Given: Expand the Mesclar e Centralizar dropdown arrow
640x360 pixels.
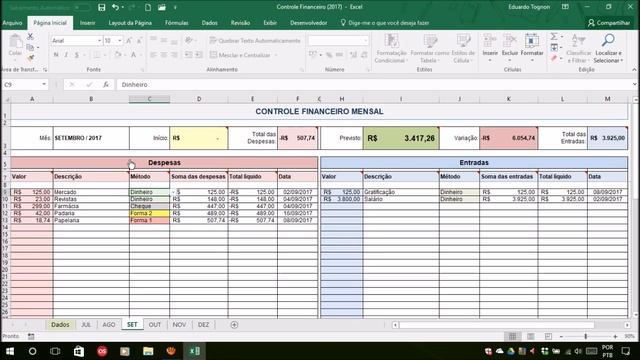Looking at the screenshot, I should point(276,55).
